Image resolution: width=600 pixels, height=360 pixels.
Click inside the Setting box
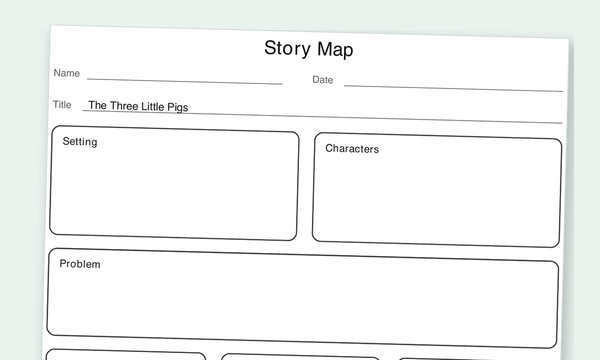point(174,183)
